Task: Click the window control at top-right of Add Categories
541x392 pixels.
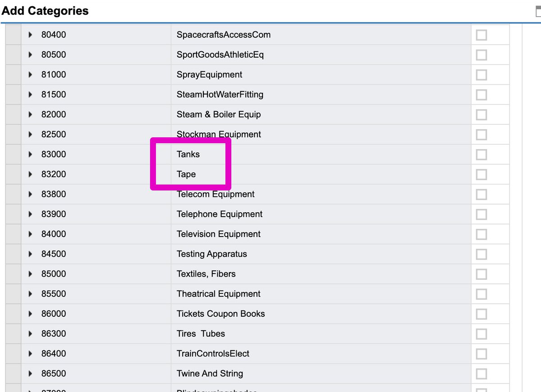Action: 537,11
